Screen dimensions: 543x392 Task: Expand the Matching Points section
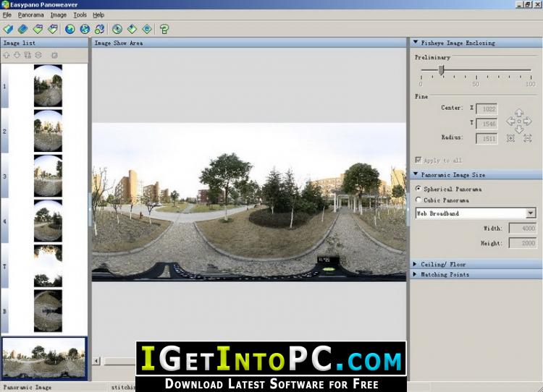pos(445,274)
